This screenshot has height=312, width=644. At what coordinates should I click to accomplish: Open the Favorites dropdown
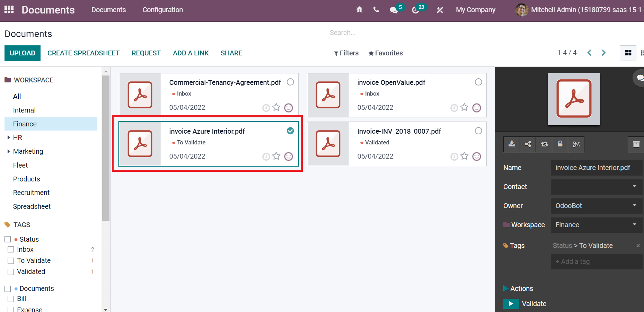click(x=386, y=53)
